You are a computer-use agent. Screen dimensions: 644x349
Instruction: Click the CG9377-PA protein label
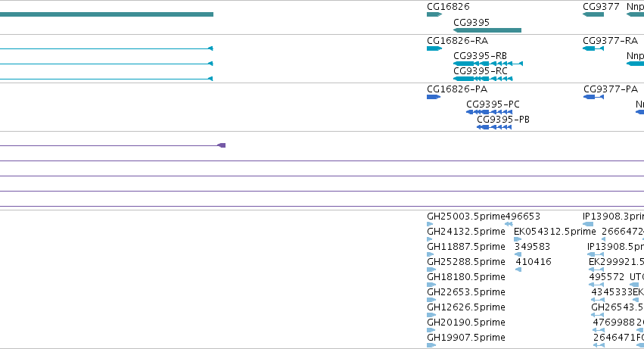click(x=611, y=89)
